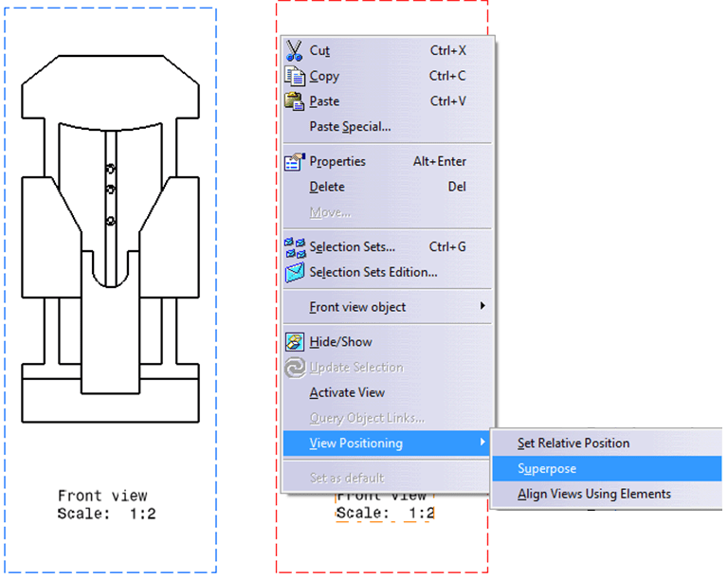Screen dimensions: 728x579
Task: Expand the View Positioning submenu arrow
Action: coord(483,443)
